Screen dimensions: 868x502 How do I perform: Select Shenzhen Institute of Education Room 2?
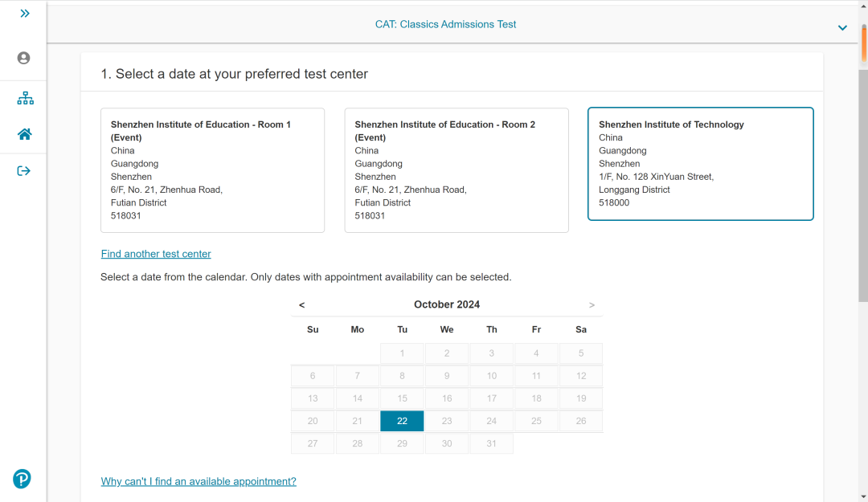(456, 170)
